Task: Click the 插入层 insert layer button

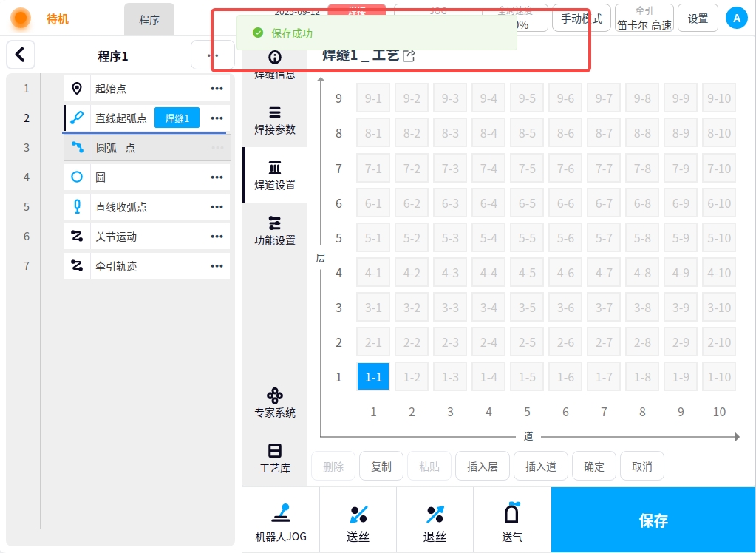Action: click(483, 467)
